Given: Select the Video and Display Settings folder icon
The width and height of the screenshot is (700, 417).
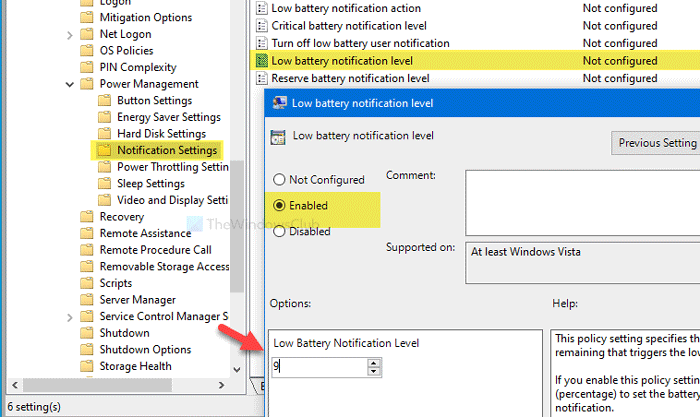Looking at the screenshot, I should click(104, 200).
